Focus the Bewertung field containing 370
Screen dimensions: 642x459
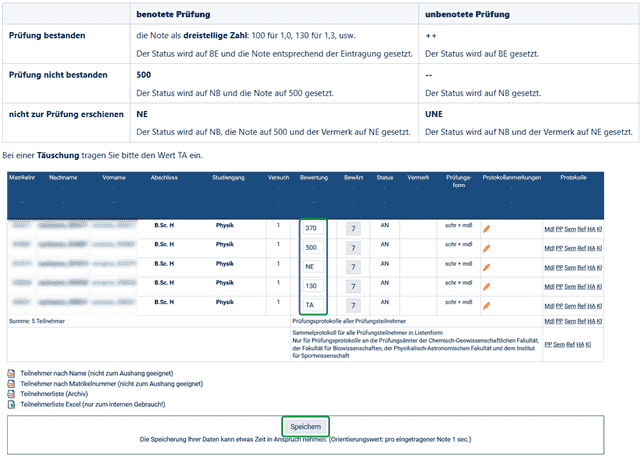pos(313,228)
